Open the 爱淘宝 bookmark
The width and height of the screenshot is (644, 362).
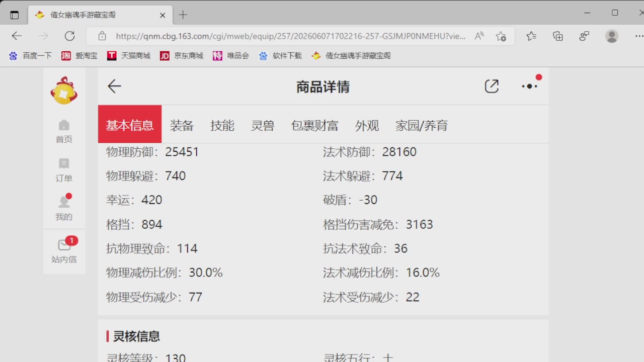(79, 56)
